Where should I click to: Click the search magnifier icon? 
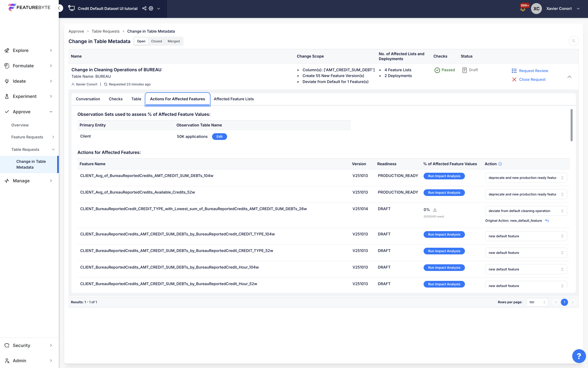(573, 41)
